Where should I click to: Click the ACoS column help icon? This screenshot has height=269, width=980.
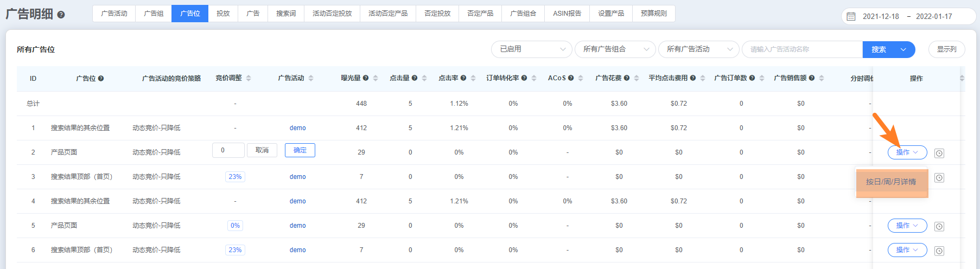571,78
